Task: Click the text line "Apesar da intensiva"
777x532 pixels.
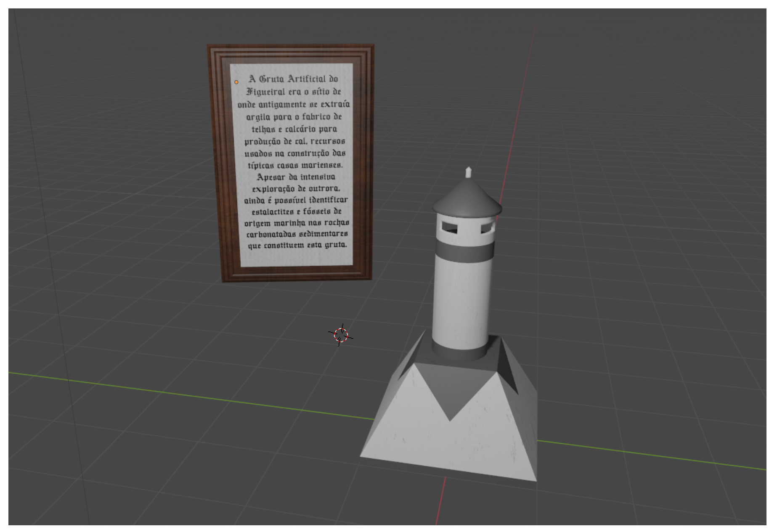Action: click(296, 177)
